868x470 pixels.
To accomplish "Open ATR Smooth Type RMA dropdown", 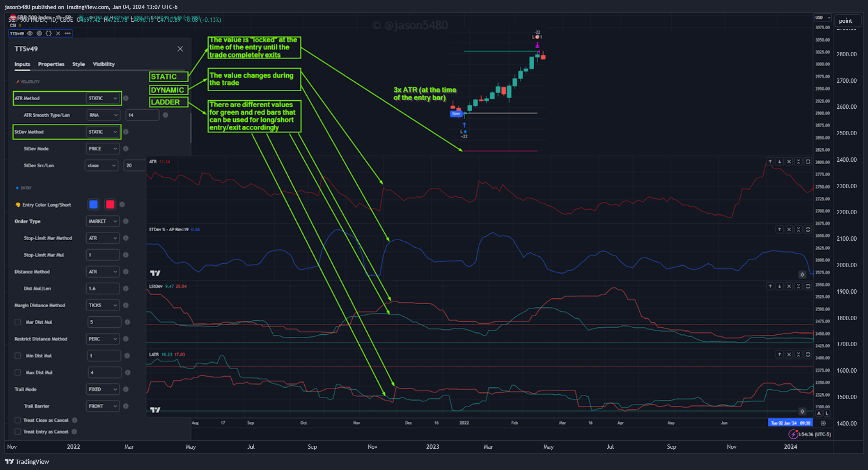I will (x=103, y=115).
